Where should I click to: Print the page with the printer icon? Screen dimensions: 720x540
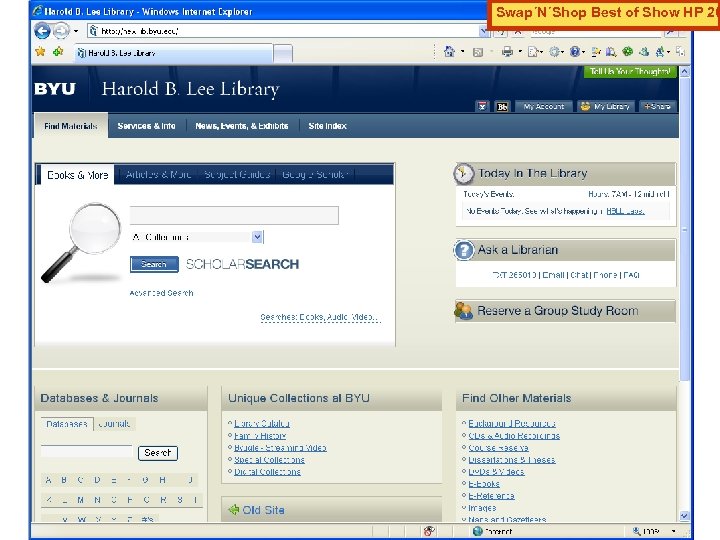click(x=507, y=51)
